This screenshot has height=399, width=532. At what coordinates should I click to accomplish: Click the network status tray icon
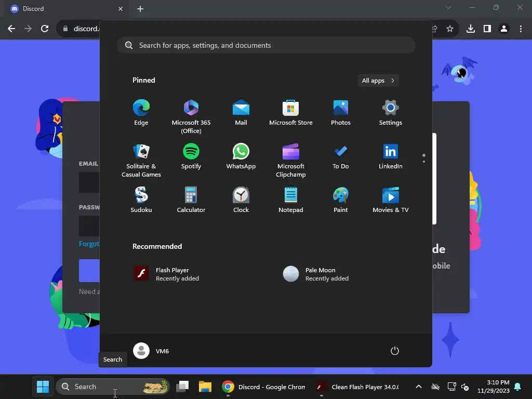[x=451, y=387]
